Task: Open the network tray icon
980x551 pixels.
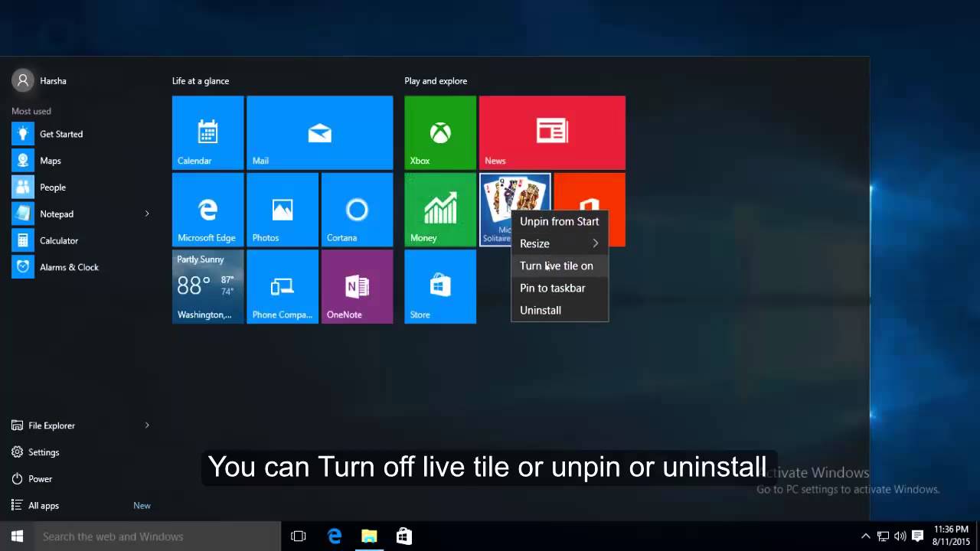Action: tap(883, 536)
